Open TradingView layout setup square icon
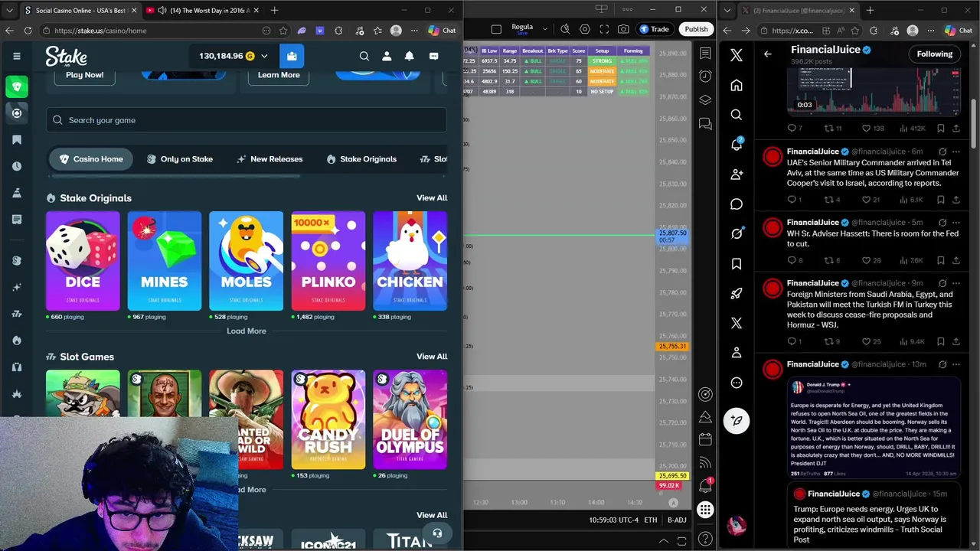 click(496, 29)
